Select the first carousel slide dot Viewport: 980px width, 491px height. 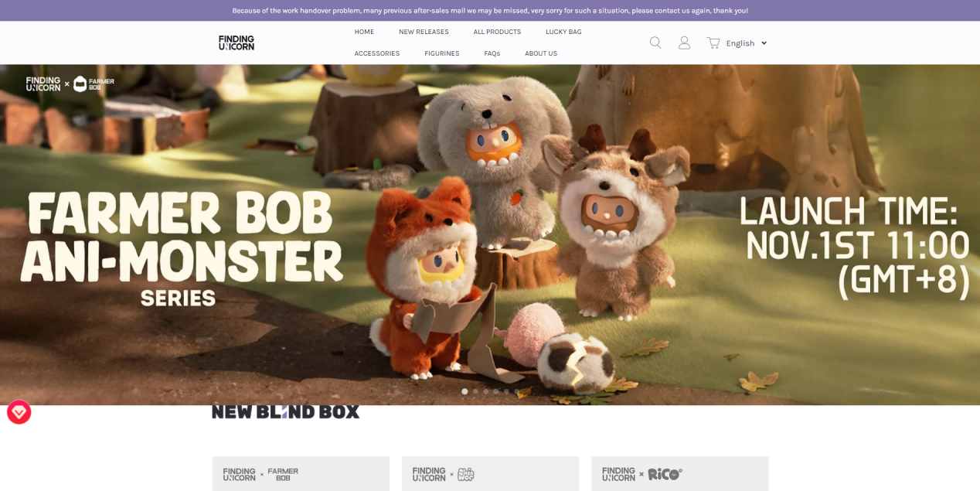tap(464, 391)
